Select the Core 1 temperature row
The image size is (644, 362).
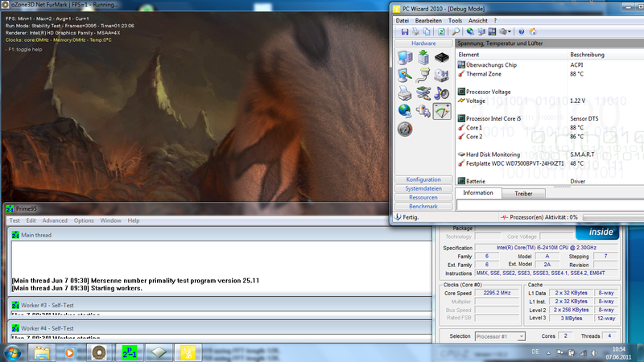point(550,128)
